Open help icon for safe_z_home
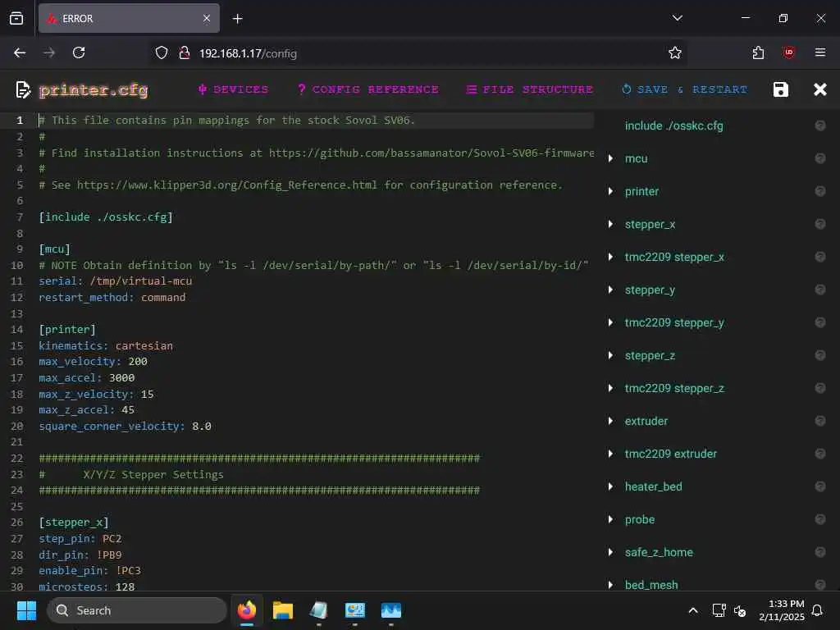Viewport: 840px width, 630px height. pyautogui.click(x=819, y=552)
